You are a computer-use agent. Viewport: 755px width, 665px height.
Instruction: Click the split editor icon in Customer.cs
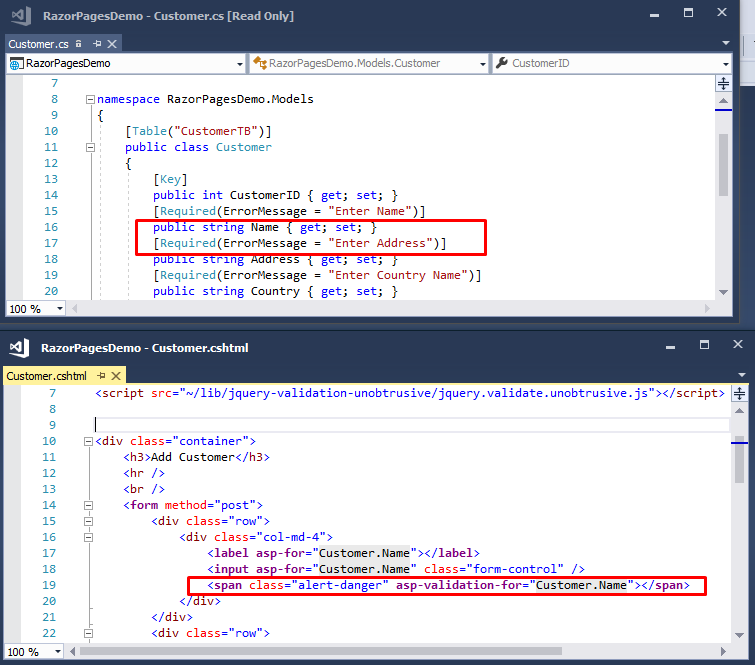[x=723, y=83]
